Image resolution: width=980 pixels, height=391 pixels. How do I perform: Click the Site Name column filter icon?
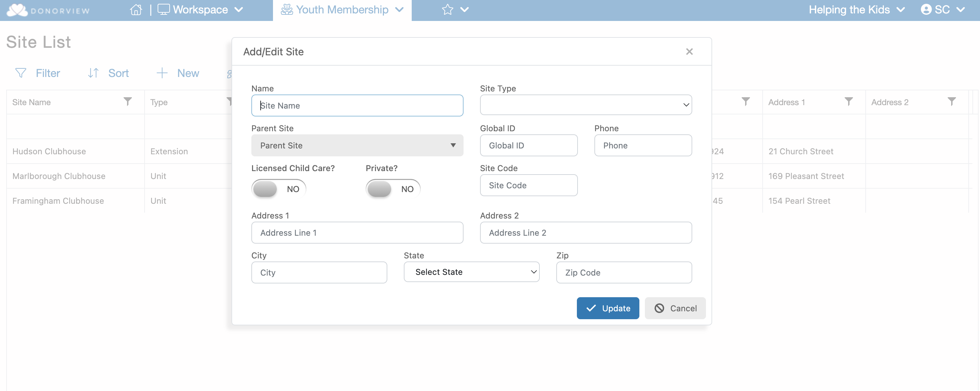pyautogui.click(x=128, y=101)
